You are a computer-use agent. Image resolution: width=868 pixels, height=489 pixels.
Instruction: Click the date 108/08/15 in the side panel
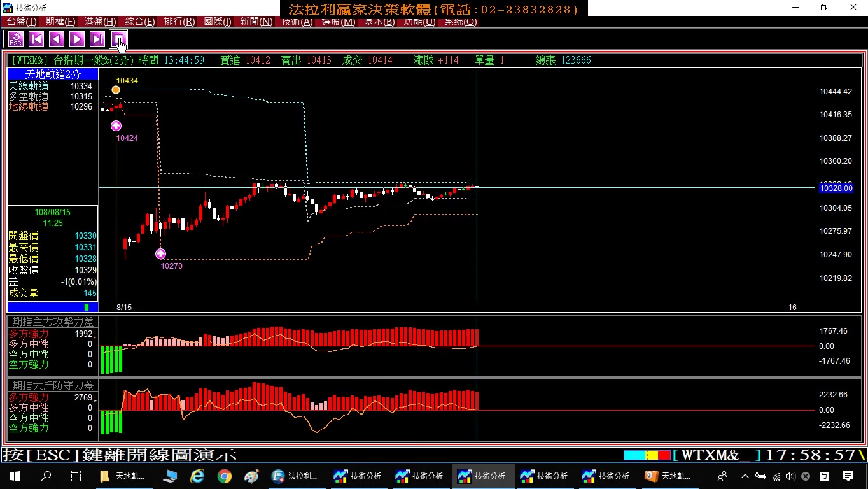pyautogui.click(x=53, y=212)
